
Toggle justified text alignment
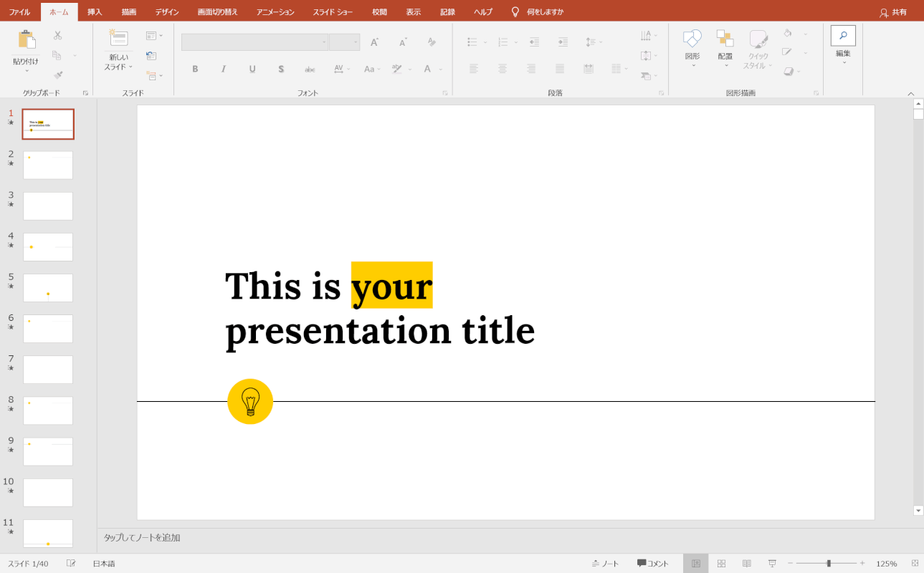pos(560,69)
